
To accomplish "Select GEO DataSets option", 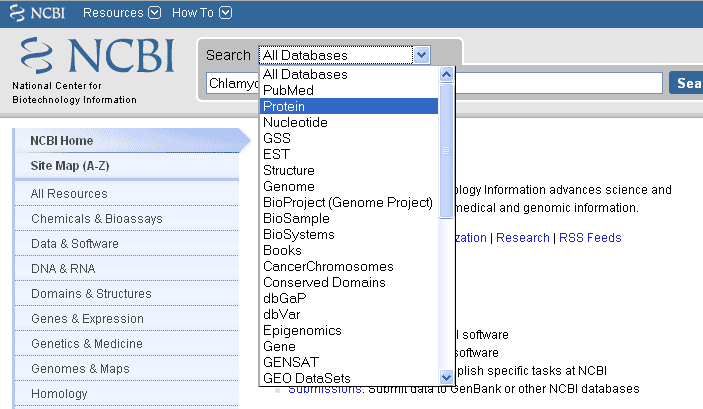I will (x=307, y=378).
